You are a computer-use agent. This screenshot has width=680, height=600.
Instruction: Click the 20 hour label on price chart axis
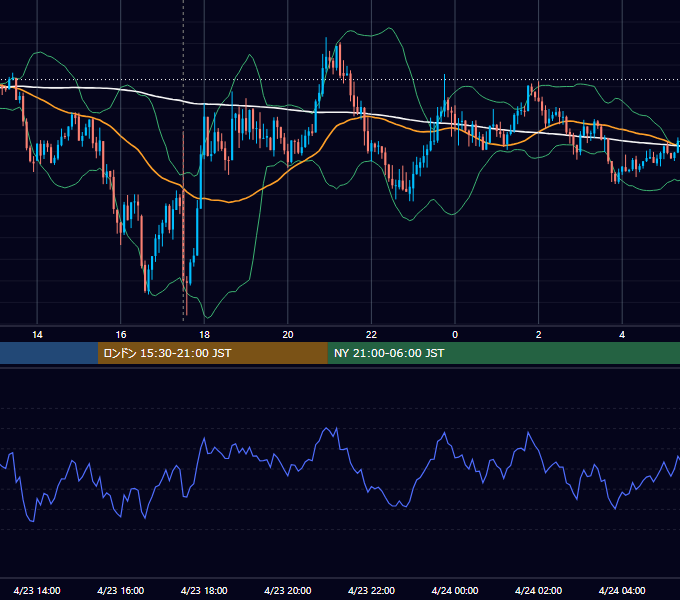pyautogui.click(x=288, y=335)
